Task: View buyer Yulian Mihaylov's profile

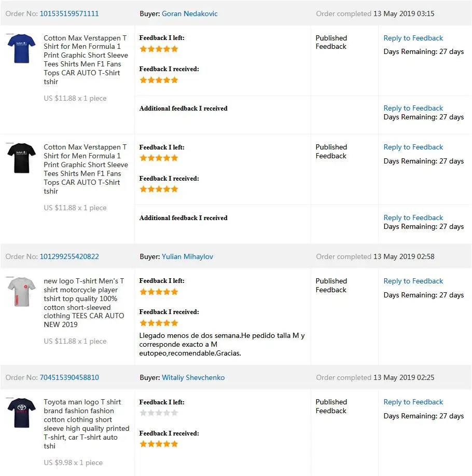Action: click(187, 256)
